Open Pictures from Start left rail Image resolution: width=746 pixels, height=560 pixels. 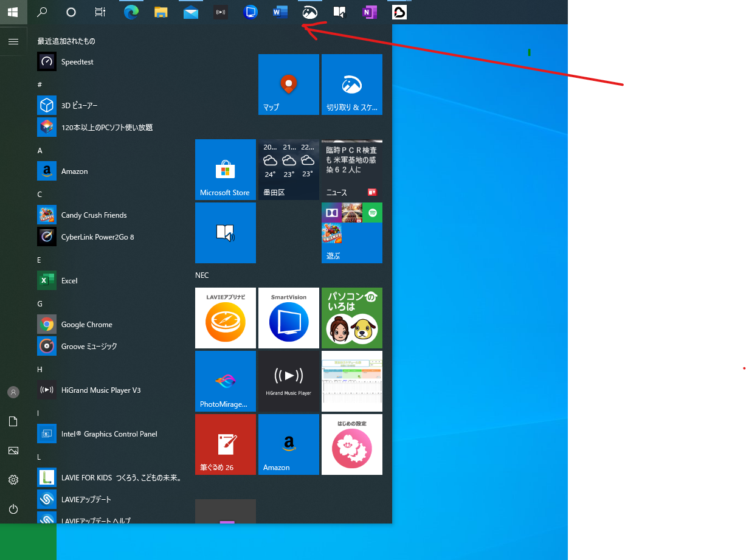point(13,451)
